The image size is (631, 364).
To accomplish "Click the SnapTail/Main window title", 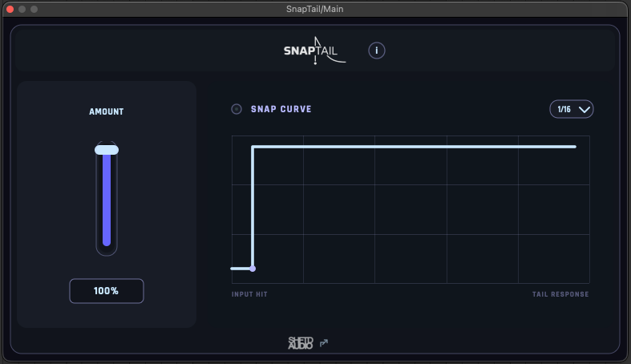I will (x=314, y=9).
